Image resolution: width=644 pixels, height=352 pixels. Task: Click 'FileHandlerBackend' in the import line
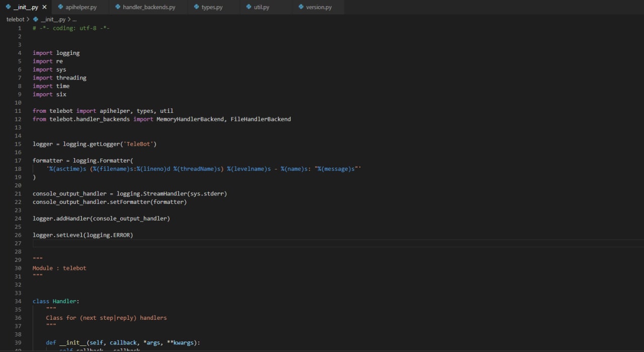pyautogui.click(x=261, y=119)
